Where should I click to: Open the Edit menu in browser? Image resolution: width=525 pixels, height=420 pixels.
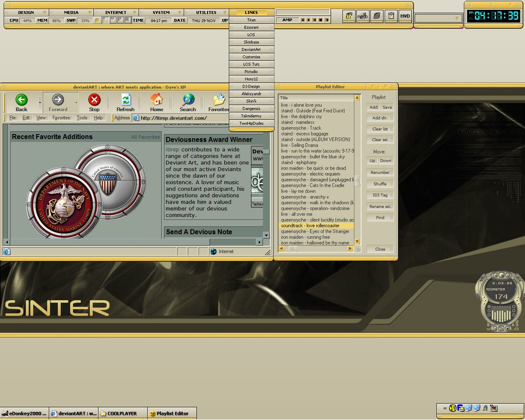click(26, 118)
